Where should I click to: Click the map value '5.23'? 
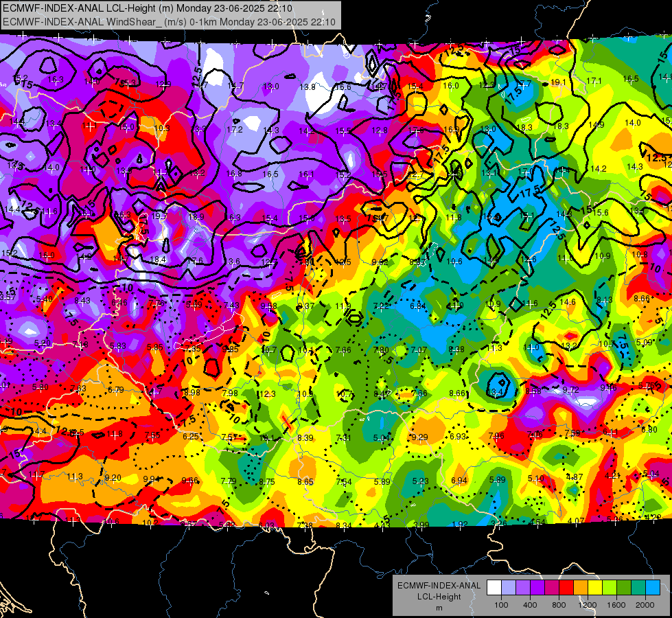click(420, 481)
